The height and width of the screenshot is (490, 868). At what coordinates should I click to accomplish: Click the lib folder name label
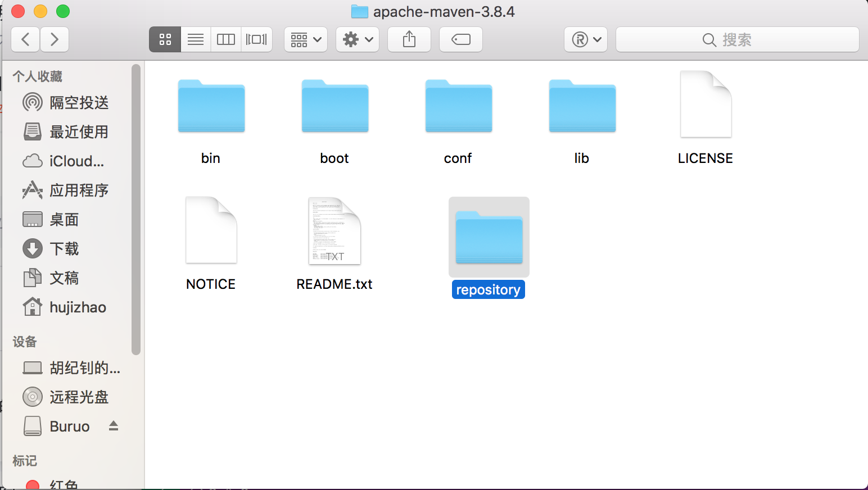582,158
